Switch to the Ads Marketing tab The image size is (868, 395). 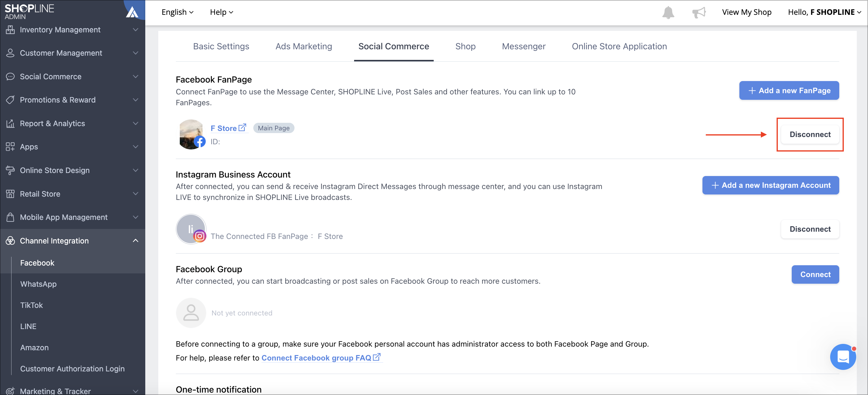point(304,46)
